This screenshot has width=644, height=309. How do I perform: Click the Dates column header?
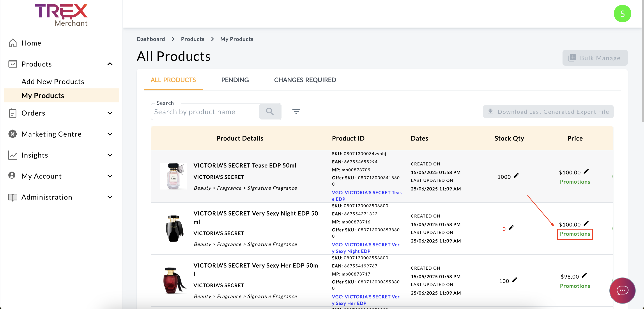click(419, 138)
